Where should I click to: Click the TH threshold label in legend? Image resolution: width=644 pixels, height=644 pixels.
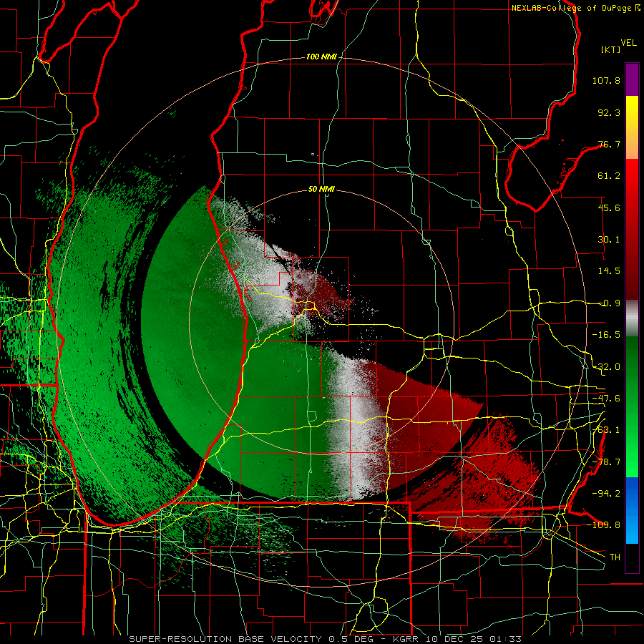(615, 557)
